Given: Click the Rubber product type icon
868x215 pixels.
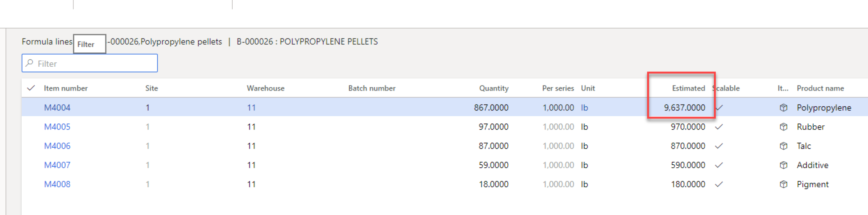Looking at the screenshot, I should click(x=783, y=127).
